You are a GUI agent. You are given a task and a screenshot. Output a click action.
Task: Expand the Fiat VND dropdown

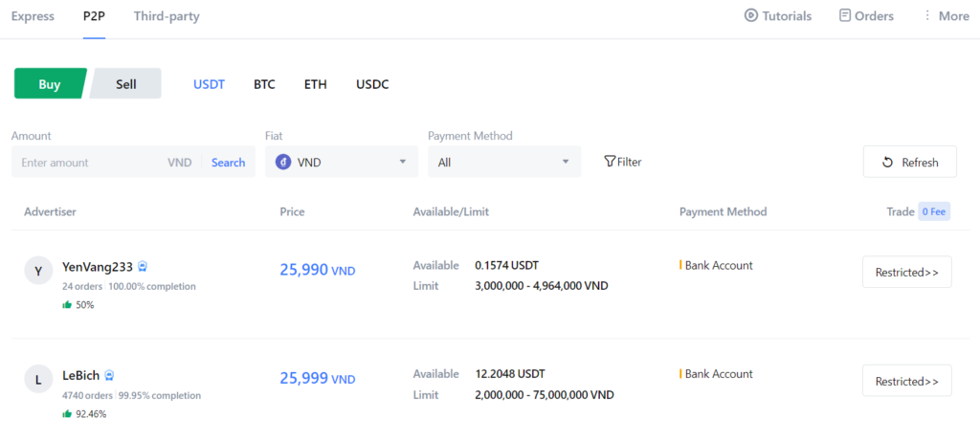tap(342, 163)
